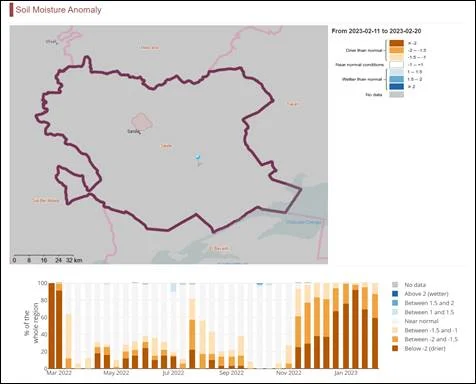Click the 'Nov 2022' x-axis label
Screen dimensions: 476x384
point(288,373)
